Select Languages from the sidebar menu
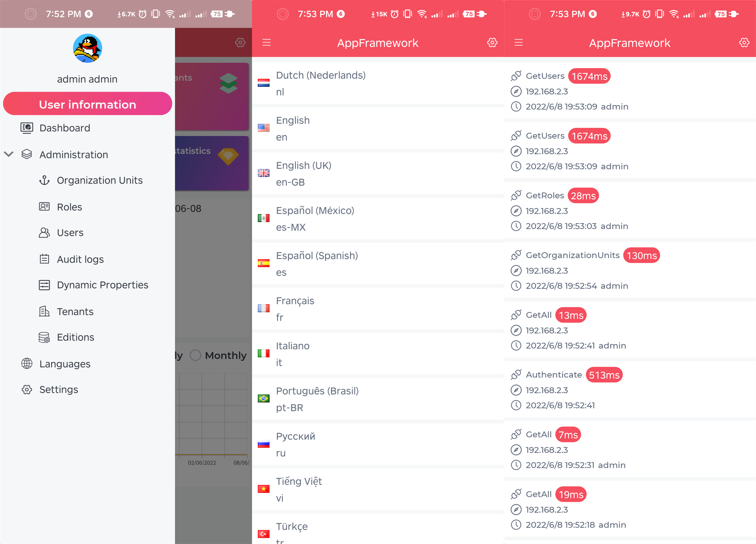This screenshot has height=544, width=756. coord(65,364)
